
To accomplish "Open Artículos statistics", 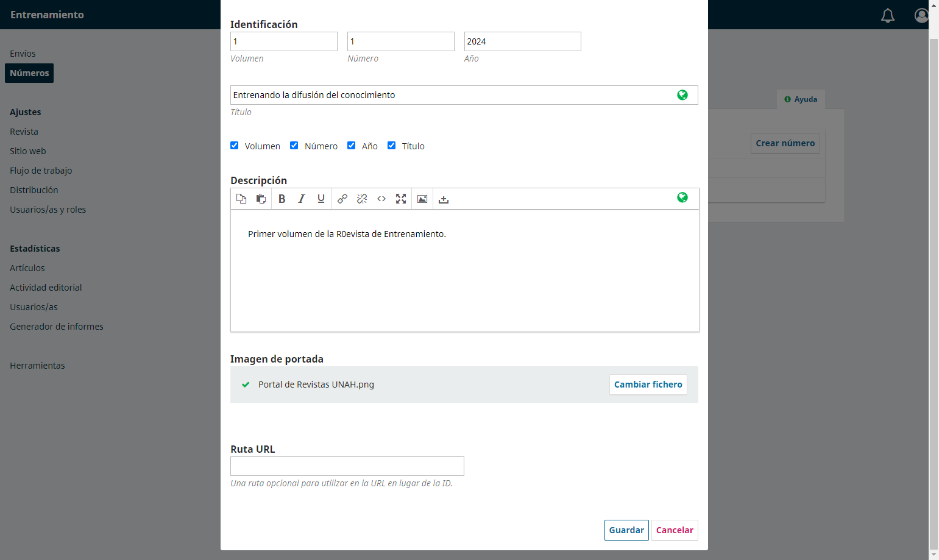I will coord(27,268).
